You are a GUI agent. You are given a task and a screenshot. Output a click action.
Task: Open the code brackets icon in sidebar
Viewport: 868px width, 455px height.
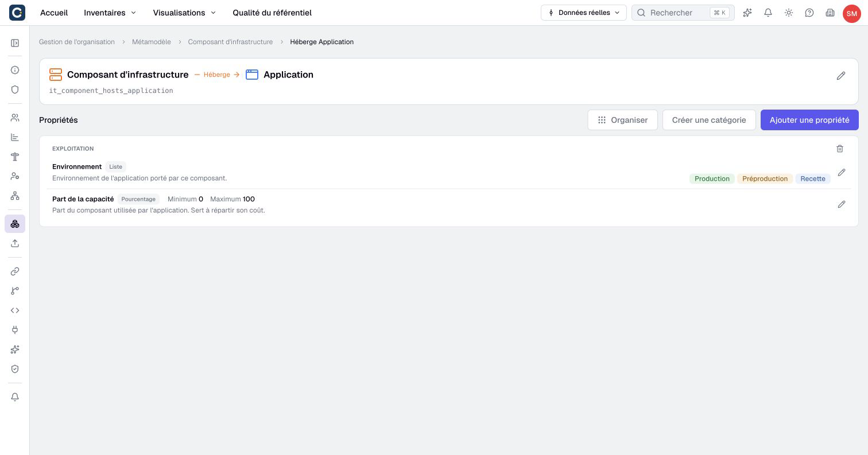[15, 310]
